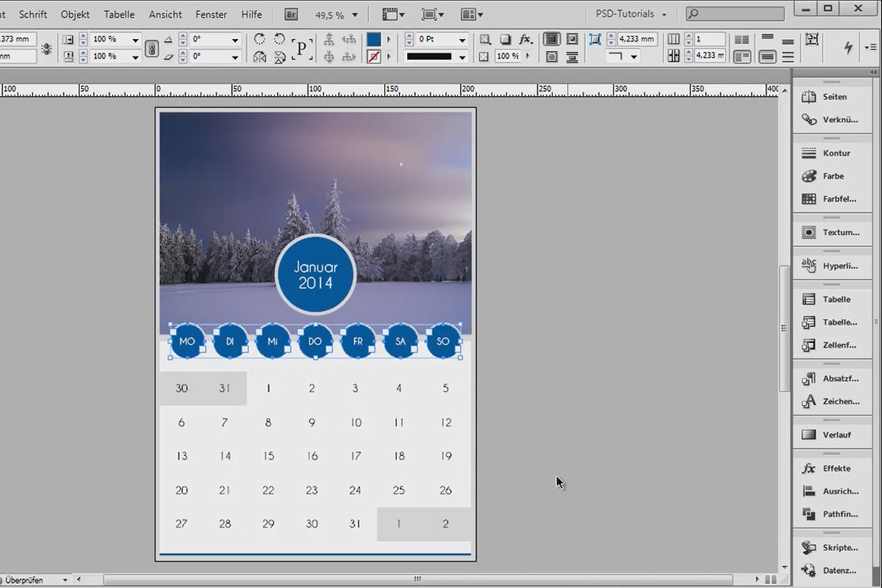Open the Tabelle panel
This screenshot has height=588, width=882.
(831, 300)
